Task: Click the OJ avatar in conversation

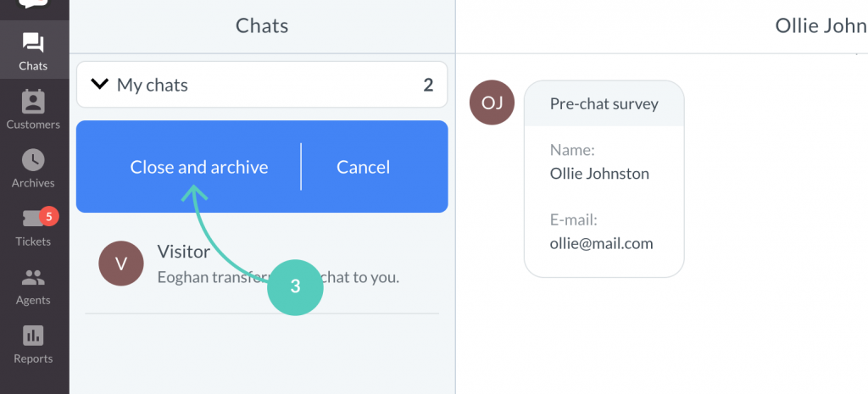Action: coord(492,103)
